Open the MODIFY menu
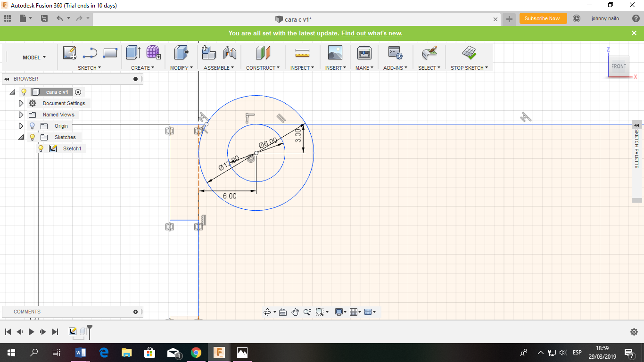This screenshot has height=362, width=644. point(182,68)
